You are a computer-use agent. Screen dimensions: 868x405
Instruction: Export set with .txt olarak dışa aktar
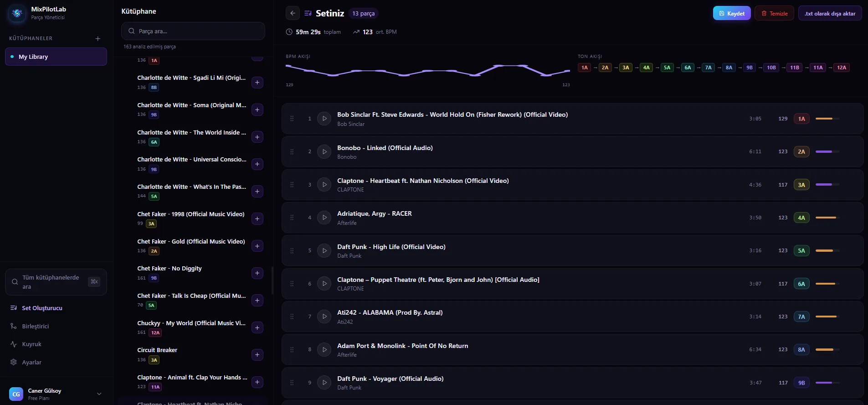click(830, 13)
